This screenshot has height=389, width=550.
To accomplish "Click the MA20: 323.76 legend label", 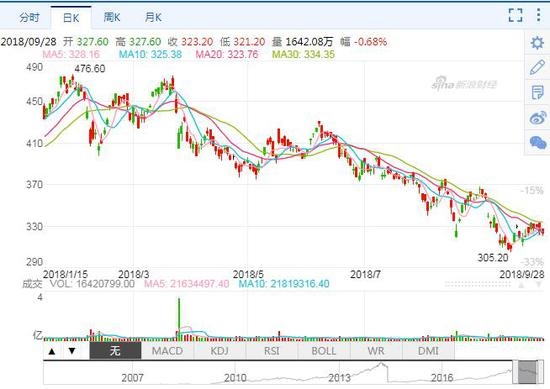I will coord(227,54).
